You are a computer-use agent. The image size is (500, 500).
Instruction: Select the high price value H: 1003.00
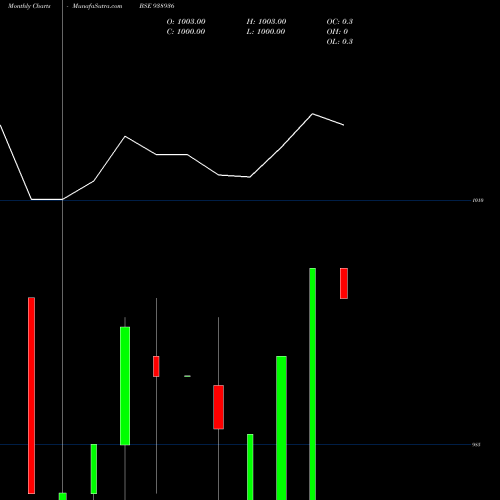click(266, 22)
